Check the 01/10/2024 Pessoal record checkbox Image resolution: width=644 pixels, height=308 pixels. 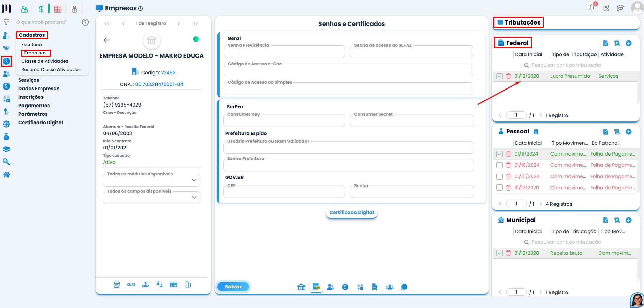499,165
